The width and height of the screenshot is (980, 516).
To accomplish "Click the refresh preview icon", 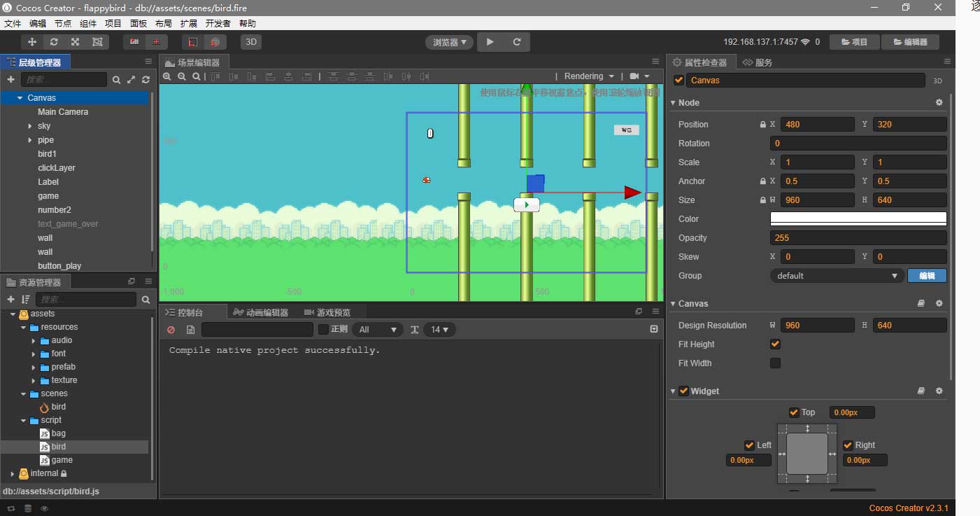I will [517, 42].
